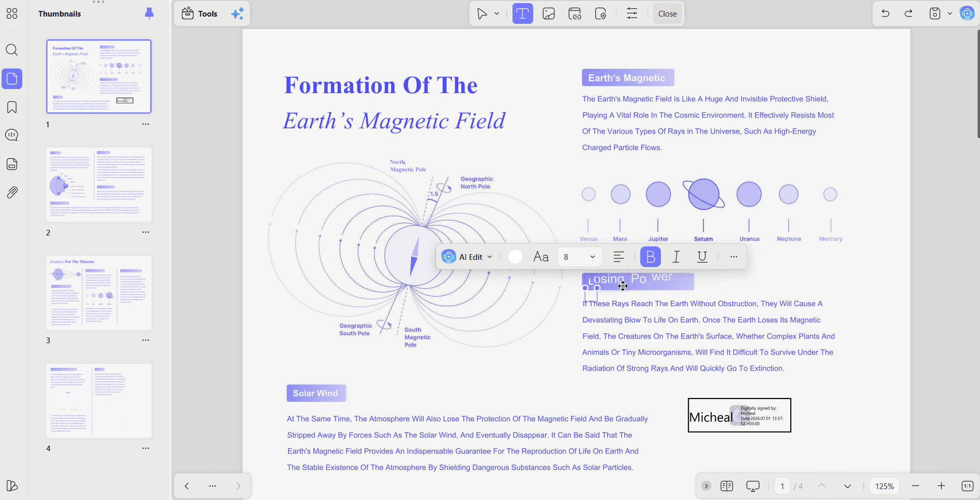This screenshot has height=500, width=980.
Task: Switch page view layout mode
Action: [x=727, y=486]
